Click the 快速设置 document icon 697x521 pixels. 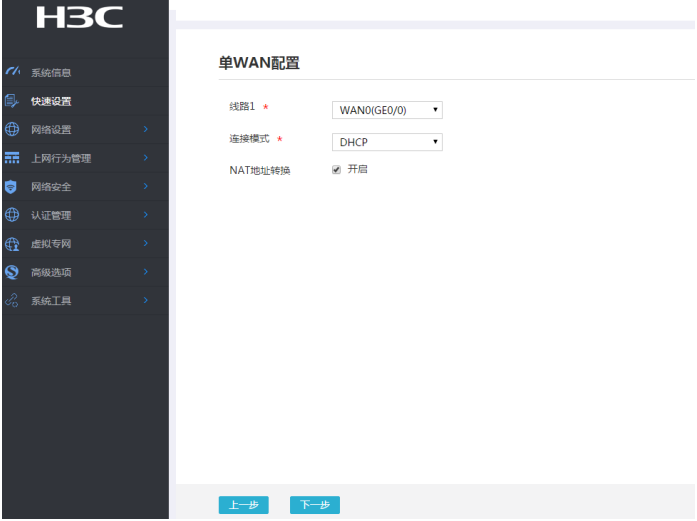[x=12, y=101]
